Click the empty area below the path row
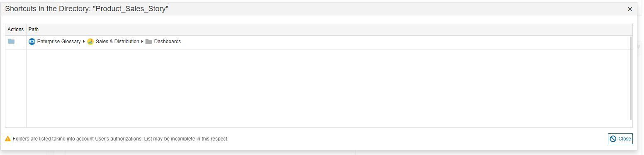The width and height of the screenshot is (644, 155). tap(328, 88)
